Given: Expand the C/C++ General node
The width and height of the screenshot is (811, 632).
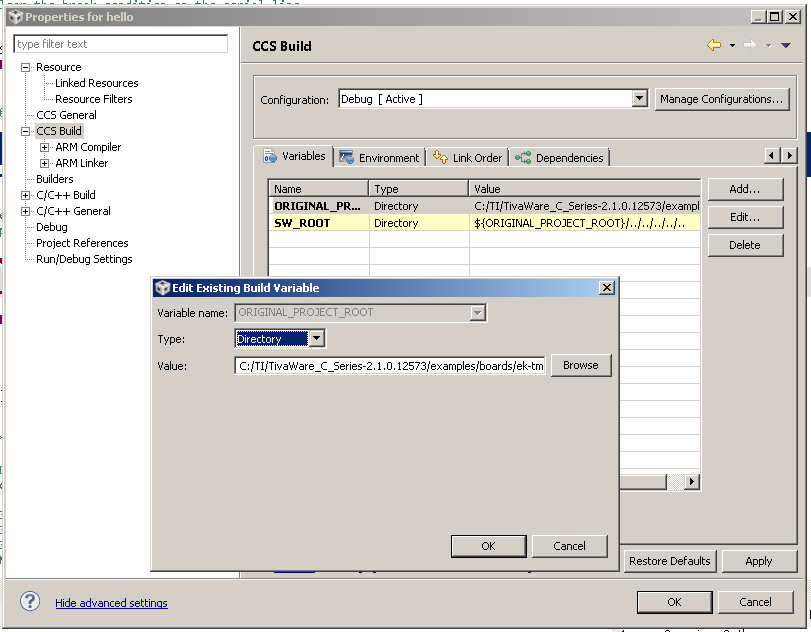Looking at the screenshot, I should pyautogui.click(x=25, y=212).
